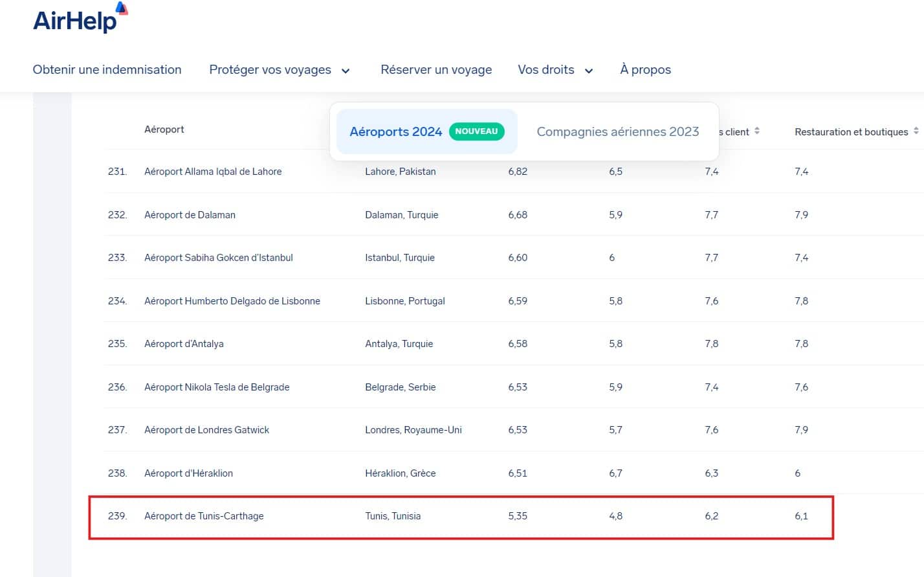Select the Aéroport de Londres Gatwick row

[206, 429]
